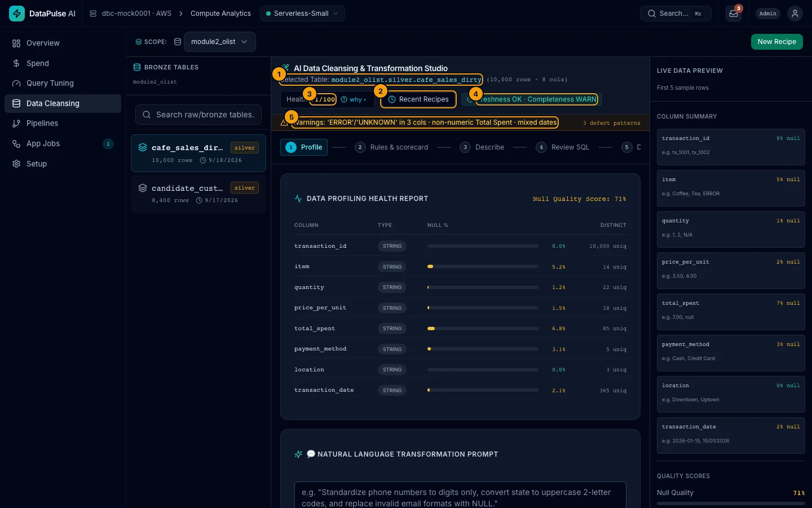Open the module2_olist scope dropdown

click(x=220, y=42)
